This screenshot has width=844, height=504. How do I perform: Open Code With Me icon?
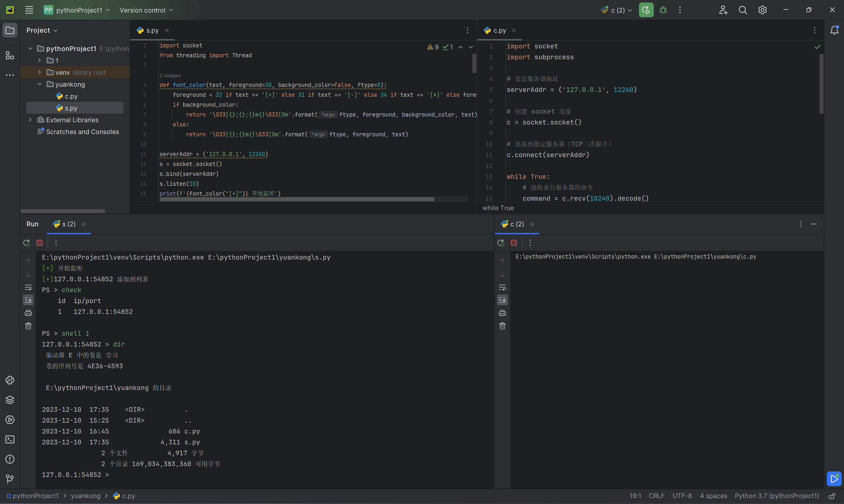723,10
